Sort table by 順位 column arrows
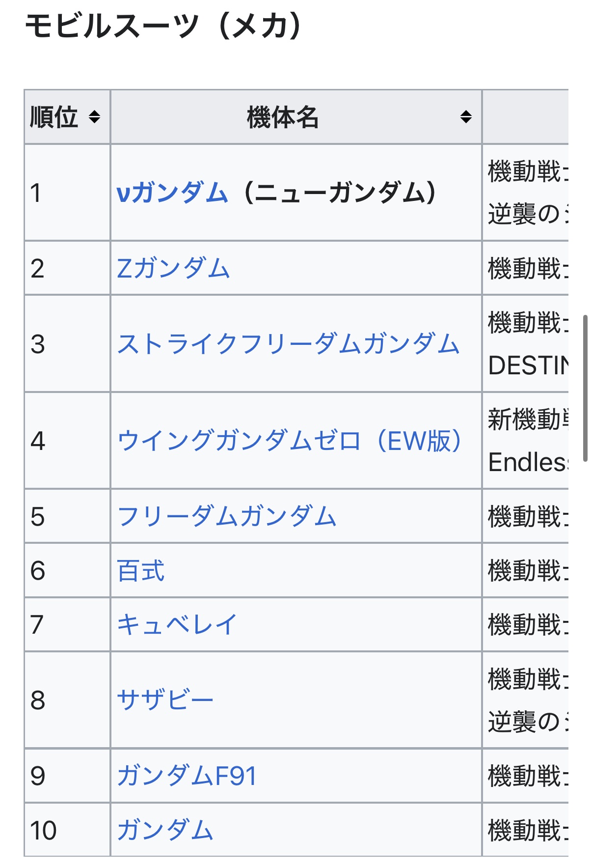This screenshot has height=868, width=592. click(x=94, y=117)
